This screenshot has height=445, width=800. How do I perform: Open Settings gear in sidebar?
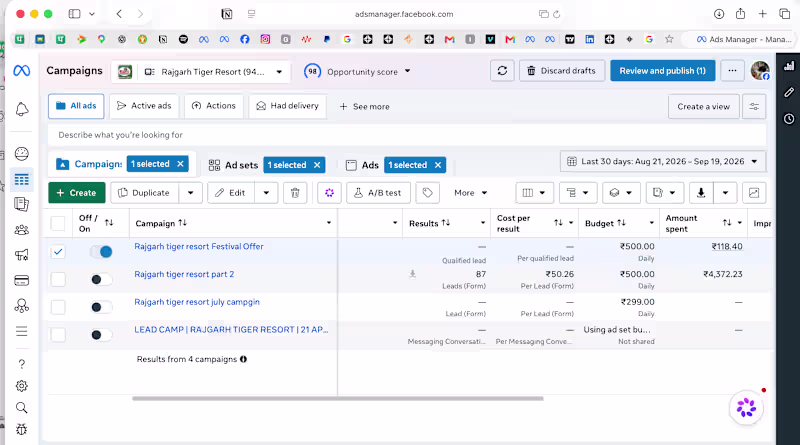click(x=21, y=386)
